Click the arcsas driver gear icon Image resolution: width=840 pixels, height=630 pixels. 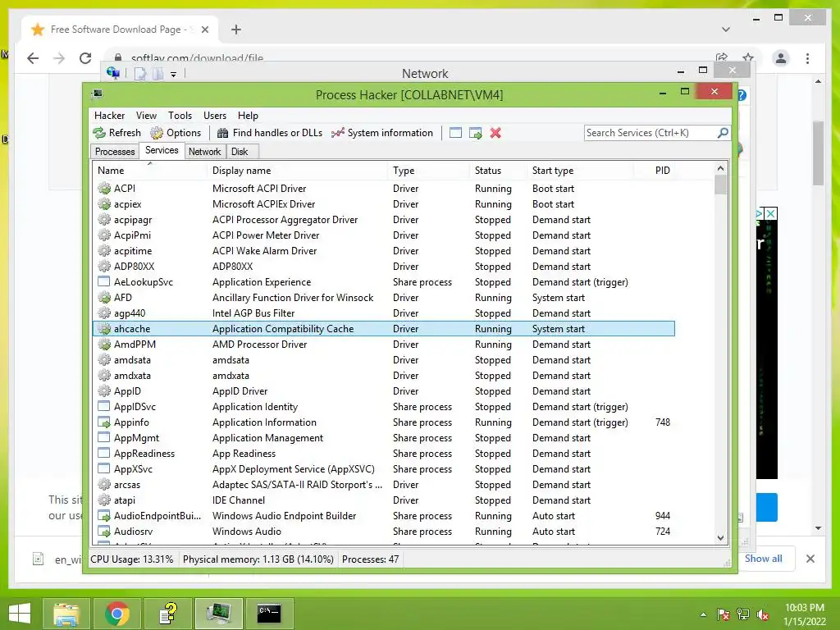tap(104, 484)
